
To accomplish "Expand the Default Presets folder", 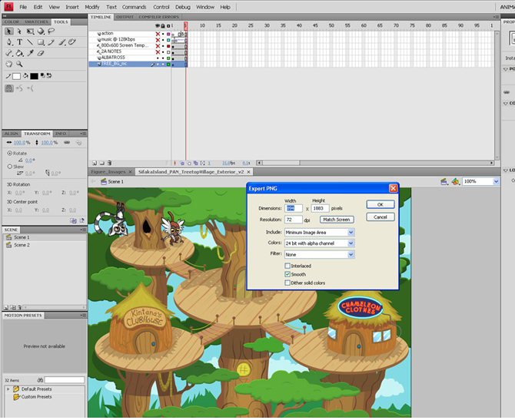I will [8, 389].
